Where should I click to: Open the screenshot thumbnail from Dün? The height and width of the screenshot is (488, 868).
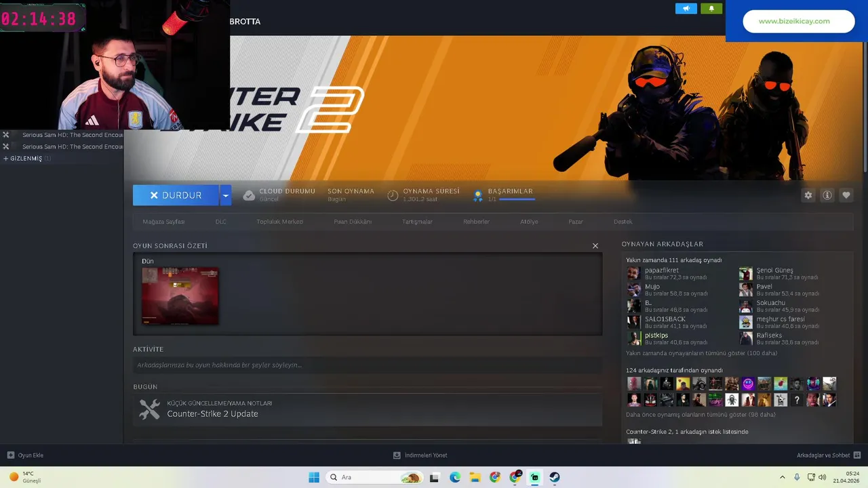[180, 296]
